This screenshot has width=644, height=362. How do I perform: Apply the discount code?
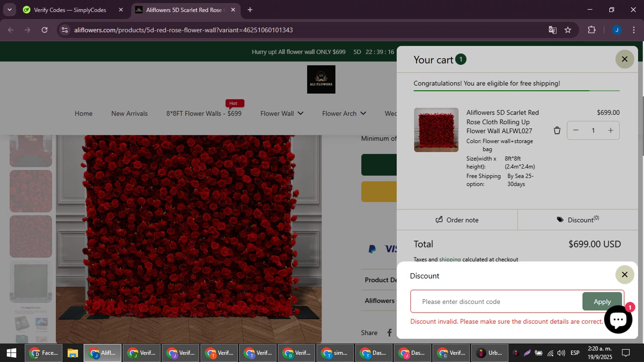click(602, 301)
